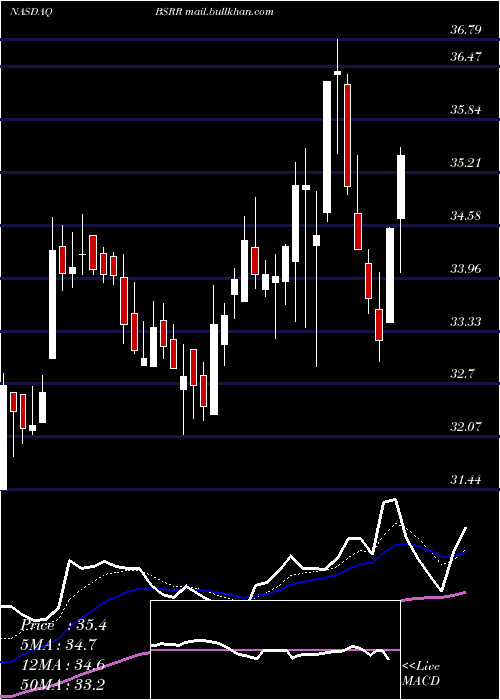Click inside the MACD inset chart box
The width and height of the screenshot is (500, 700).
click(275, 650)
